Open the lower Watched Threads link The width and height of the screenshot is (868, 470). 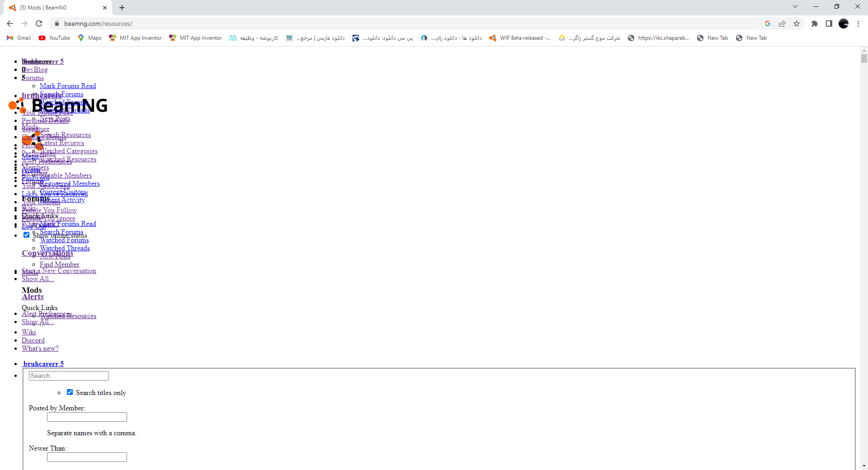[x=65, y=248]
